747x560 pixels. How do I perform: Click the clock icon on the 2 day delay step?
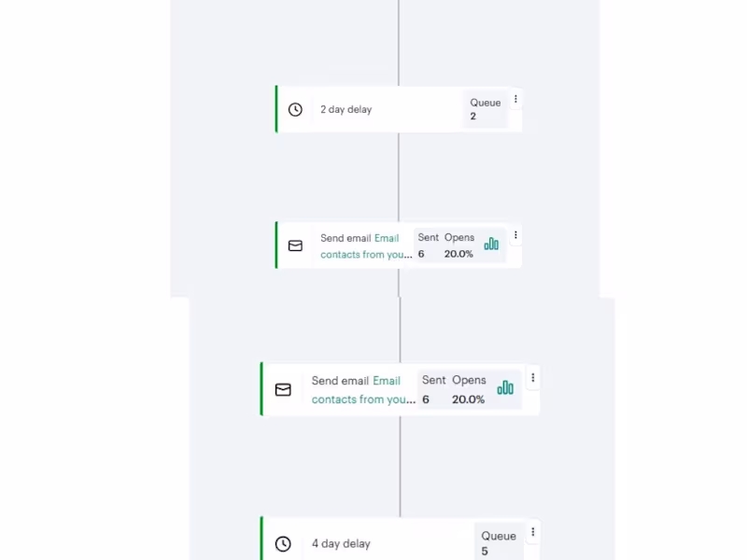tap(295, 109)
